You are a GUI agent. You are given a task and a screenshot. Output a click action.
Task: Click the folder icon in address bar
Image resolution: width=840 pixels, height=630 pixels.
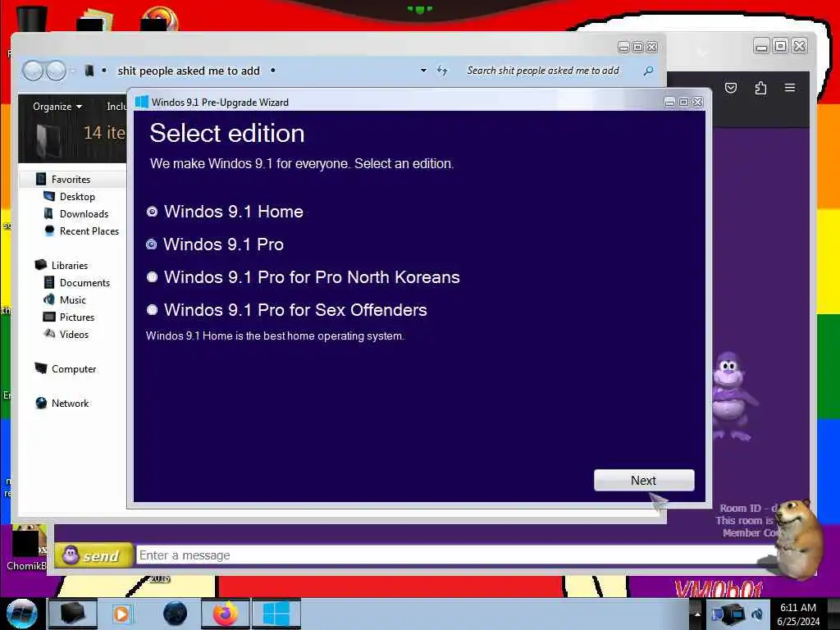click(x=89, y=71)
